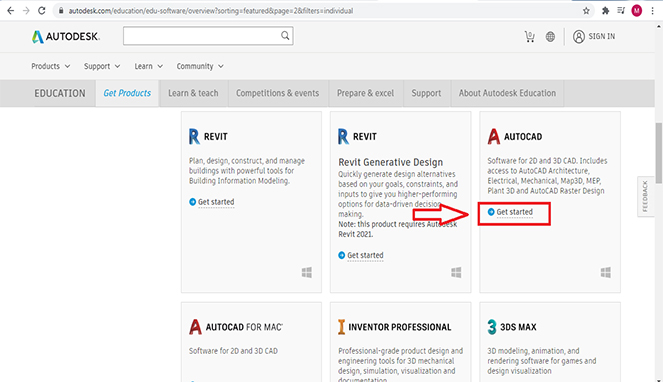Image resolution: width=663 pixels, height=382 pixels.
Task: Click the Inventor Professional logo icon
Action: coord(341,327)
